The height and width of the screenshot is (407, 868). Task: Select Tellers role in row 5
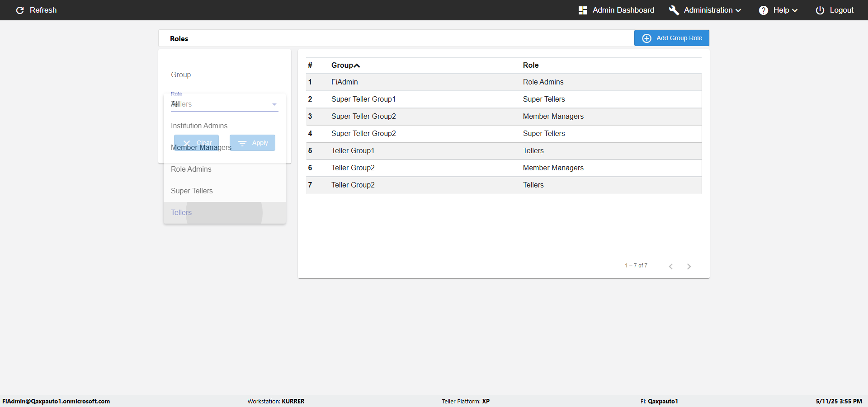coord(533,150)
